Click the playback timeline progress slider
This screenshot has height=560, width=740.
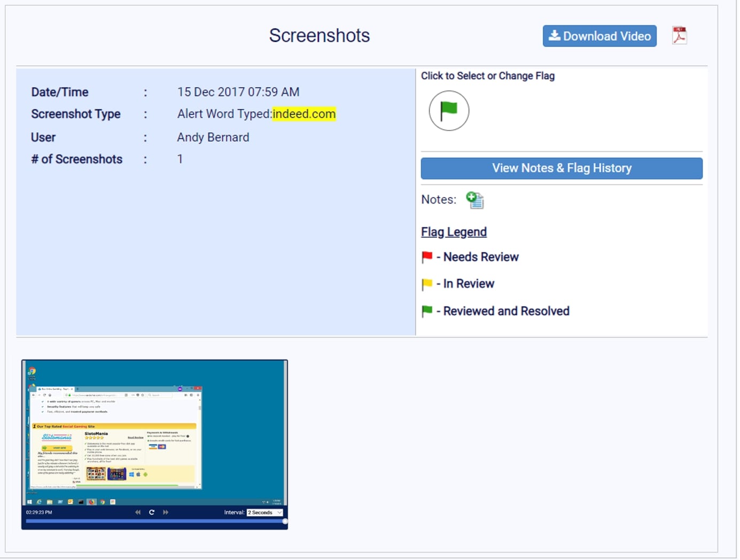point(155,520)
